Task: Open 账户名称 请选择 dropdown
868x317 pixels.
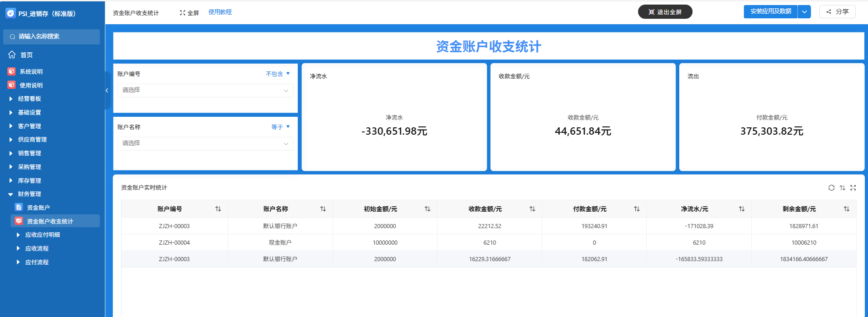Action: coord(205,143)
